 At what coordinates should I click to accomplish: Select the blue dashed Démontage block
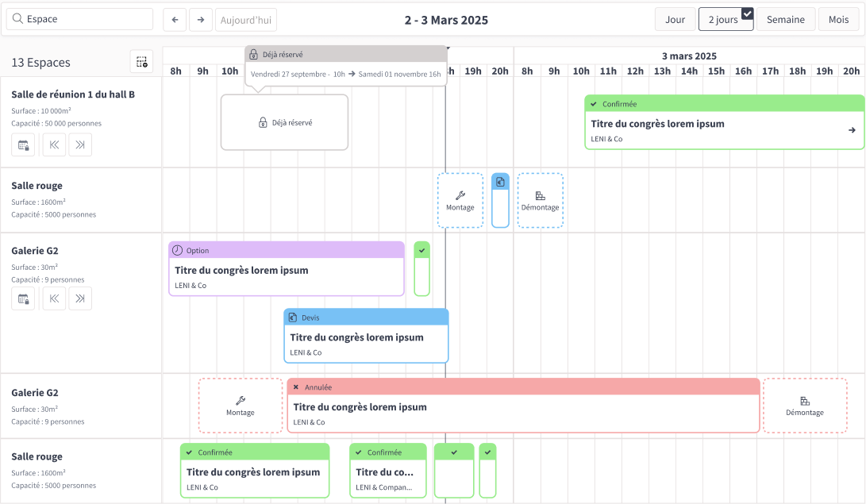(x=540, y=200)
